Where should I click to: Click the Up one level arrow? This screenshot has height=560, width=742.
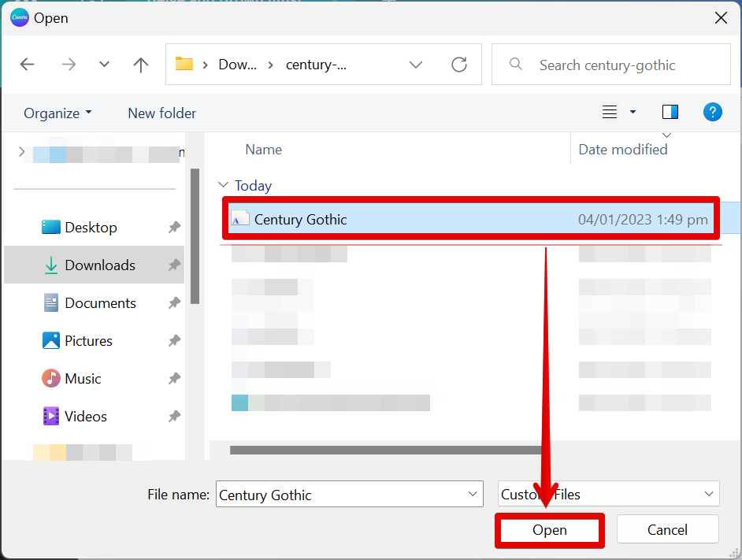point(141,65)
